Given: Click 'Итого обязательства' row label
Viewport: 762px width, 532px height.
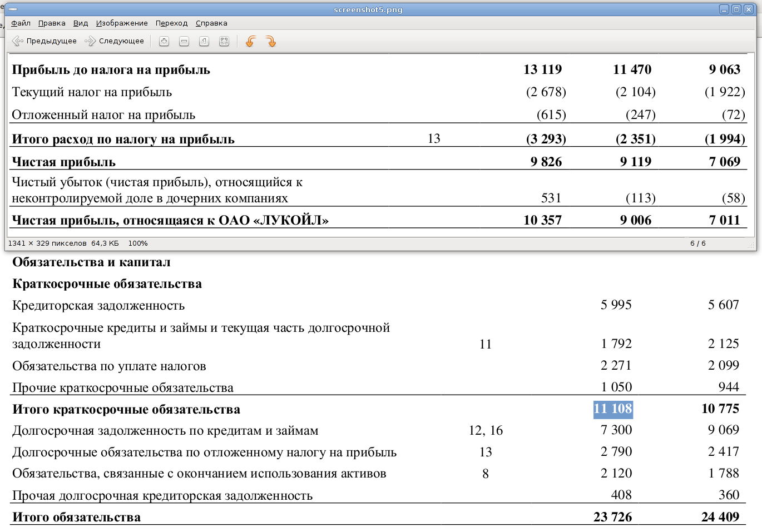Looking at the screenshot, I should coord(76,518).
